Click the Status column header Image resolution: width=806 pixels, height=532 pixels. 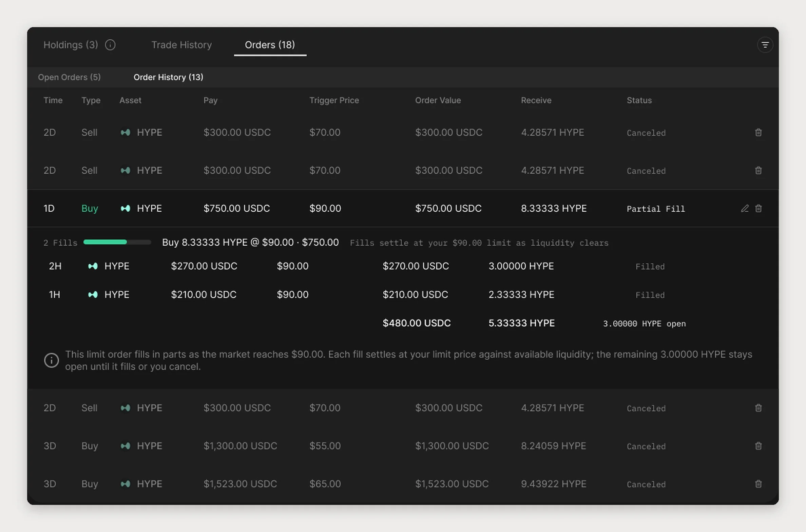[x=639, y=100]
